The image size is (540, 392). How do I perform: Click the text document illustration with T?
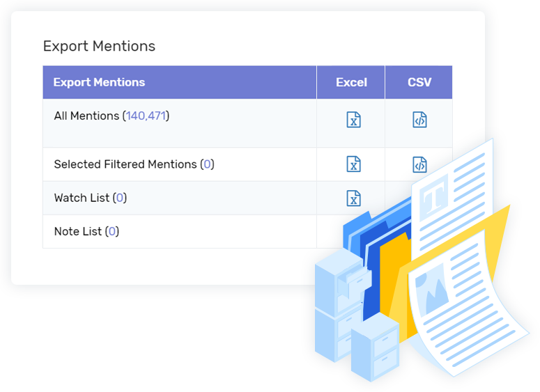point(453,196)
